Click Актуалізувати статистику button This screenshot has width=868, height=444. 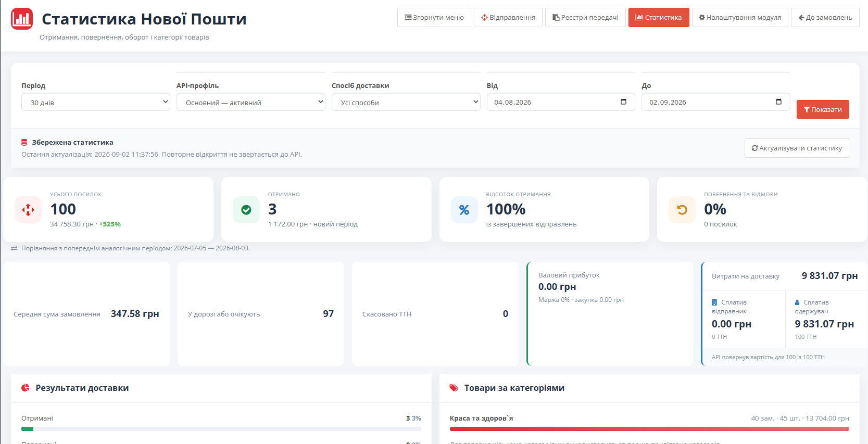point(797,148)
